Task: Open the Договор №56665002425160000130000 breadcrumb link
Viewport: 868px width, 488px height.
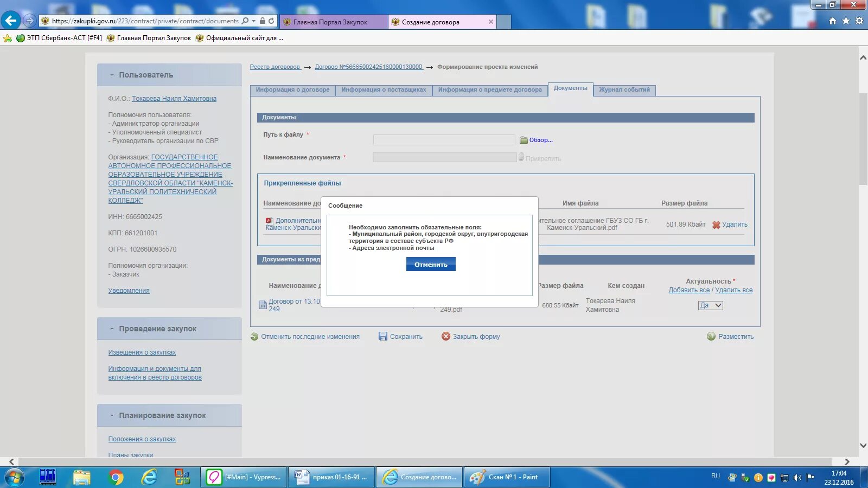Action: click(x=368, y=67)
